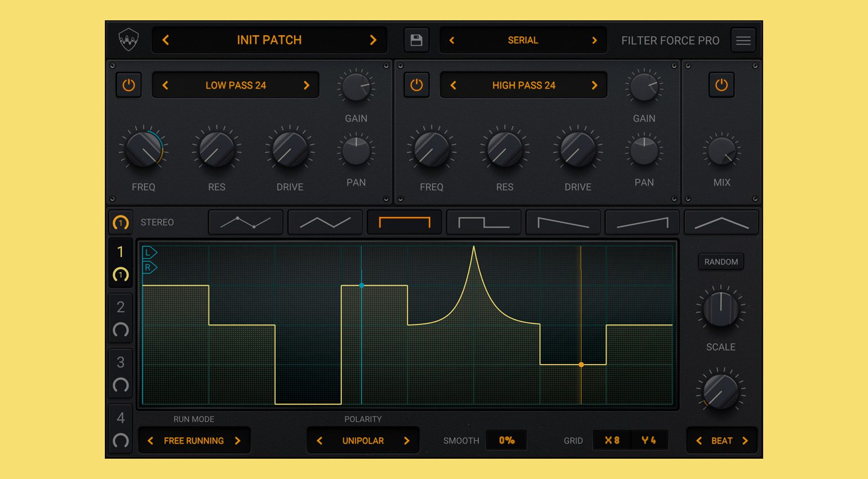The height and width of the screenshot is (479, 868).
Task: Switch Low Pass 24 to next filter type
Action: (307, 85)
